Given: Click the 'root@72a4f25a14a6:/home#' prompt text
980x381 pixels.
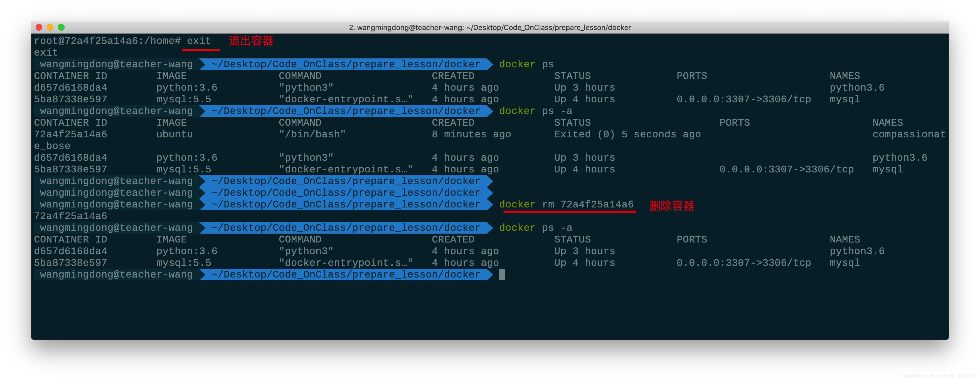Looking at the screenshot, I should click(x=107, y=41).
